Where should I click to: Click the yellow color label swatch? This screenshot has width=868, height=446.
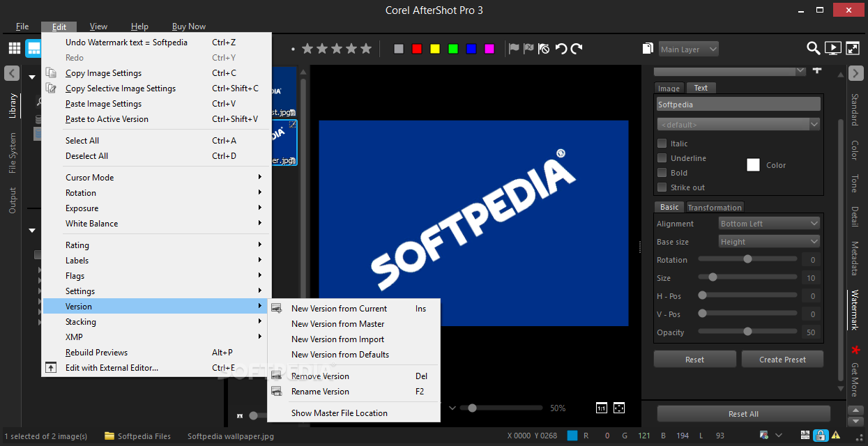tap(435, 49)
